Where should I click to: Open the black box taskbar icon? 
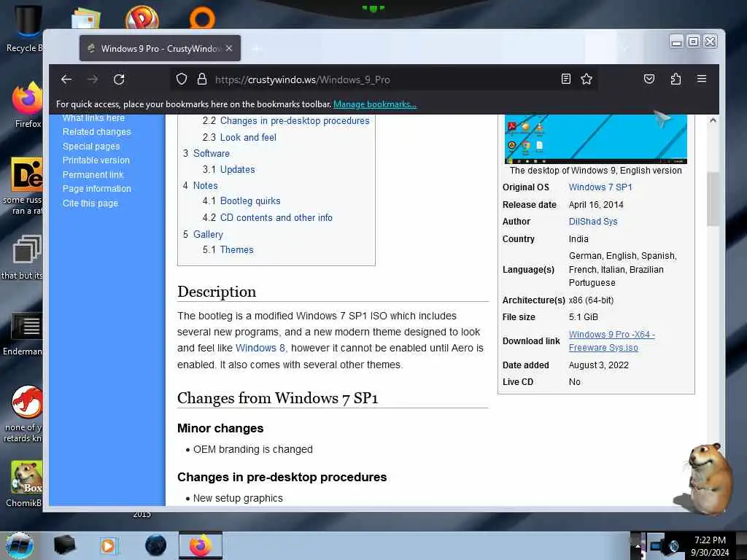pyautogui.click(x=64, y=545)
